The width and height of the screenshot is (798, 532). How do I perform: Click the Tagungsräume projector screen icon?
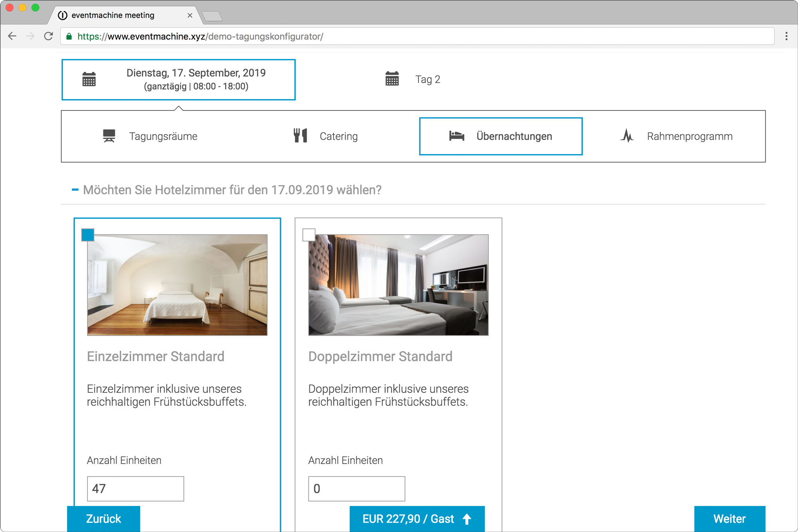[109, 136]
